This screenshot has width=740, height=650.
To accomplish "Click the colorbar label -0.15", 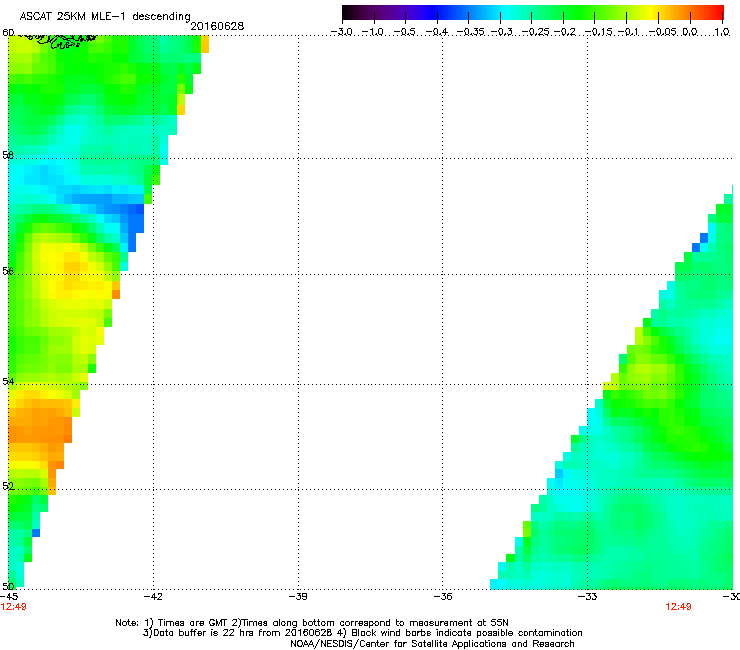I will coord(599,32).
